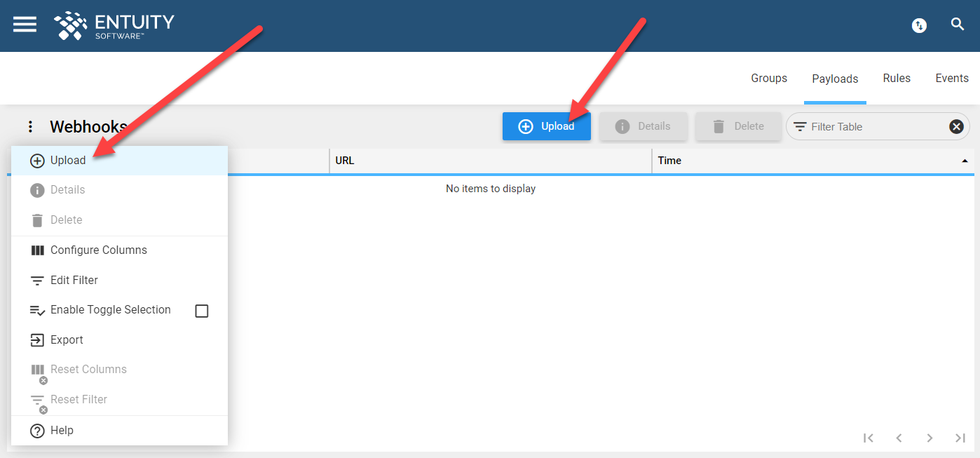Jump to the last page
This screenshot has height=458, width=980.
click(960, 438)
